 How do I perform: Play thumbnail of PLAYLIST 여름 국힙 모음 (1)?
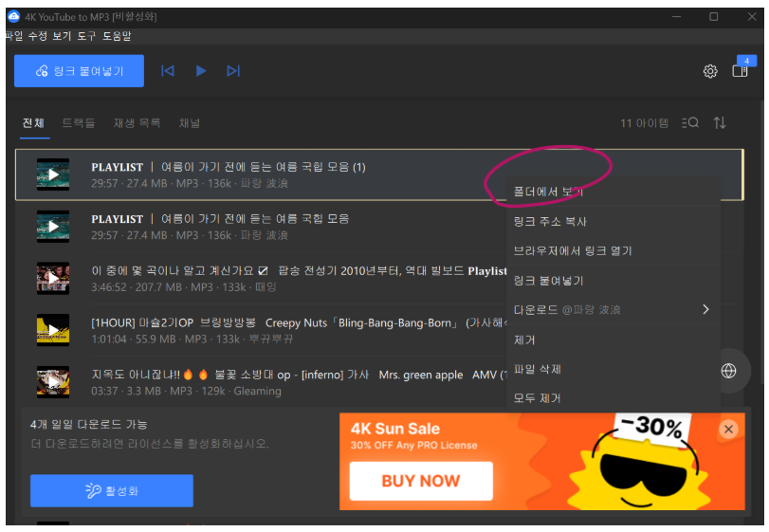tap(53, 174)
